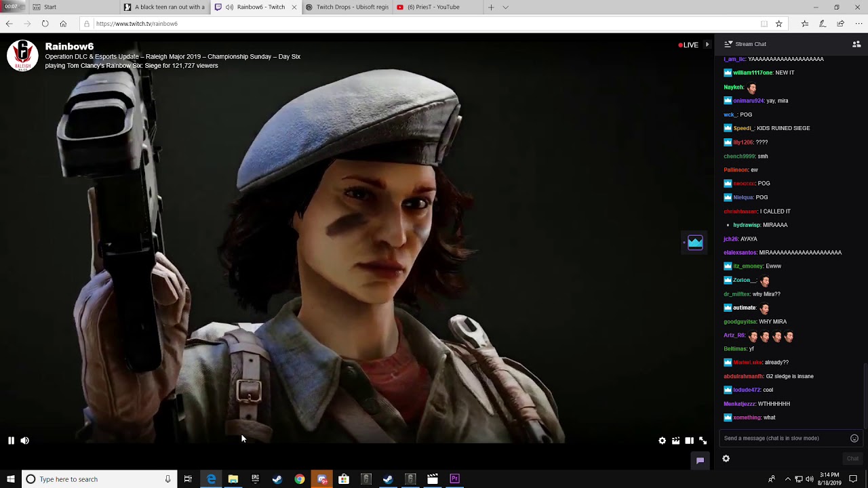The height and width of the screenshot is (488, 868).
Task: Open chat settings gear
Action: (726, 459)
